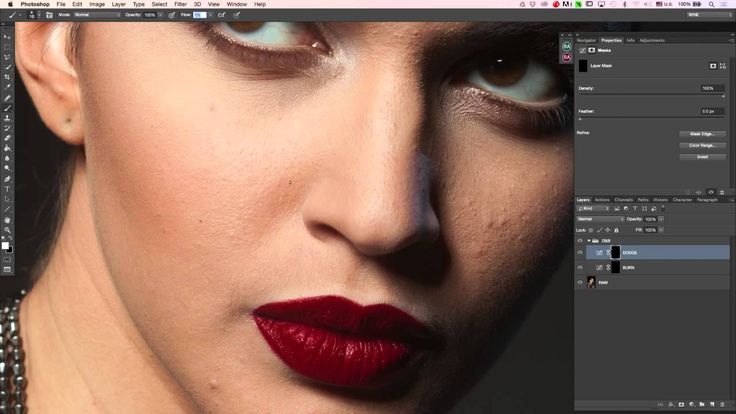Click the Invert button
736x414 pixels.
702,157
